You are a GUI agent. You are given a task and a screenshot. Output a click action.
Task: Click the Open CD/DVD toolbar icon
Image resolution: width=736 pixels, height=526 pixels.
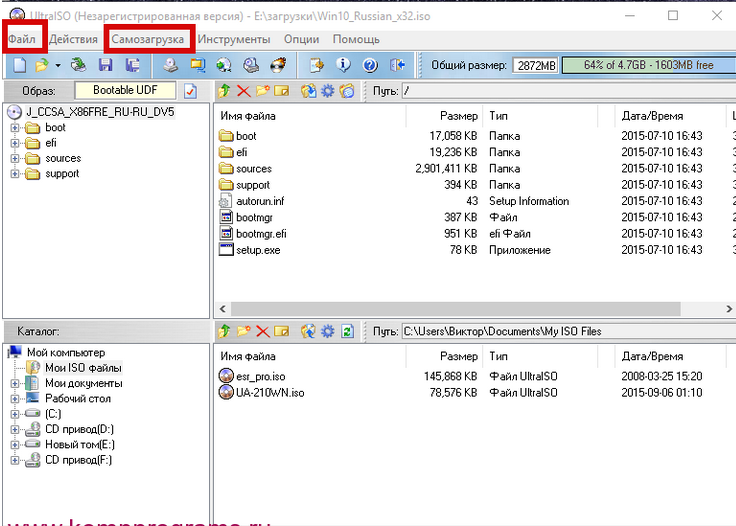pyautogui.click(x=78, y=65)
